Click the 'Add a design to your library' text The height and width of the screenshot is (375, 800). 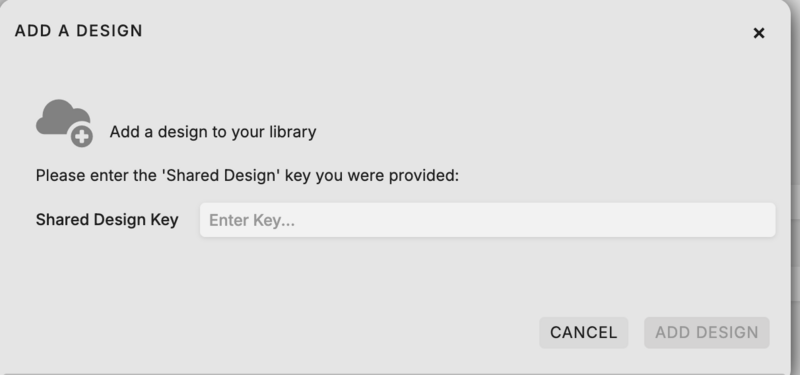point(213,132)
